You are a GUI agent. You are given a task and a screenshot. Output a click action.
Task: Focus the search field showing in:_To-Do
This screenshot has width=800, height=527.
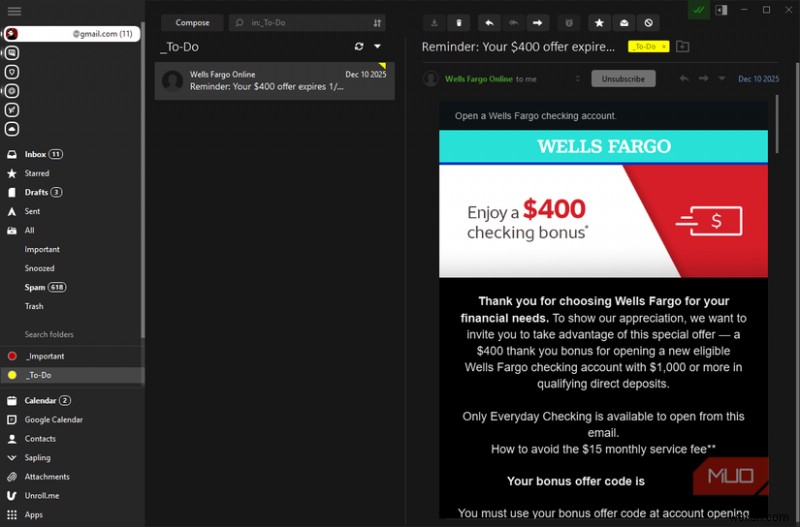coord(301,22)
